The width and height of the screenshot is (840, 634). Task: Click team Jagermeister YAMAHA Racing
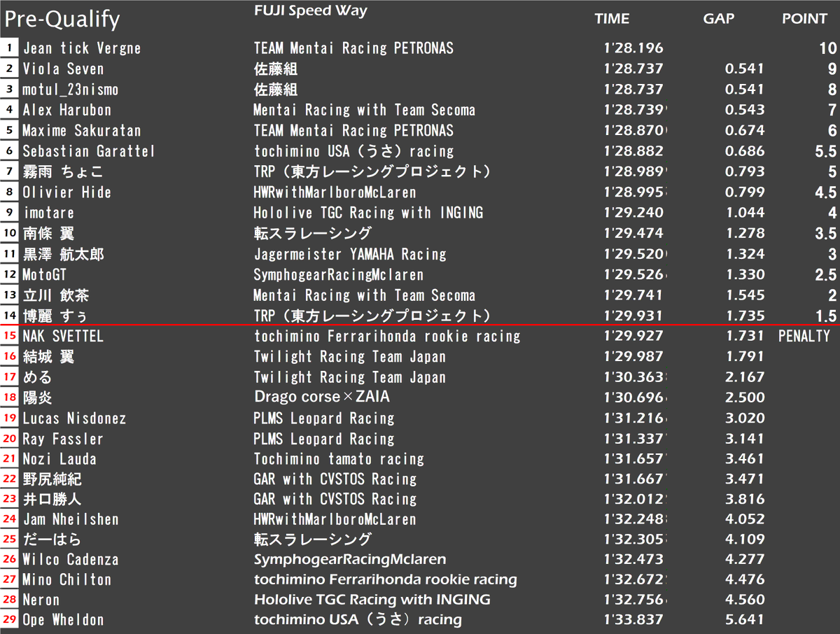(350, 254)
